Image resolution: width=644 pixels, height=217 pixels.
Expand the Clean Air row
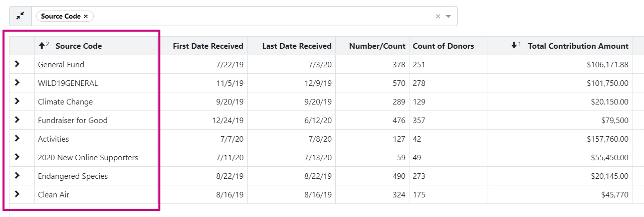[x=18, y=194]
